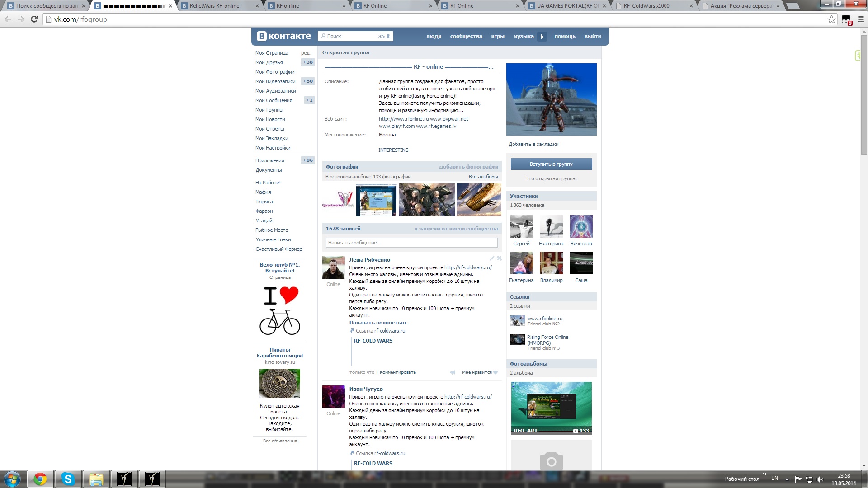Open Мои Настройки in sidebar
This screenshot has width=868, height=488.
(273, 148)
